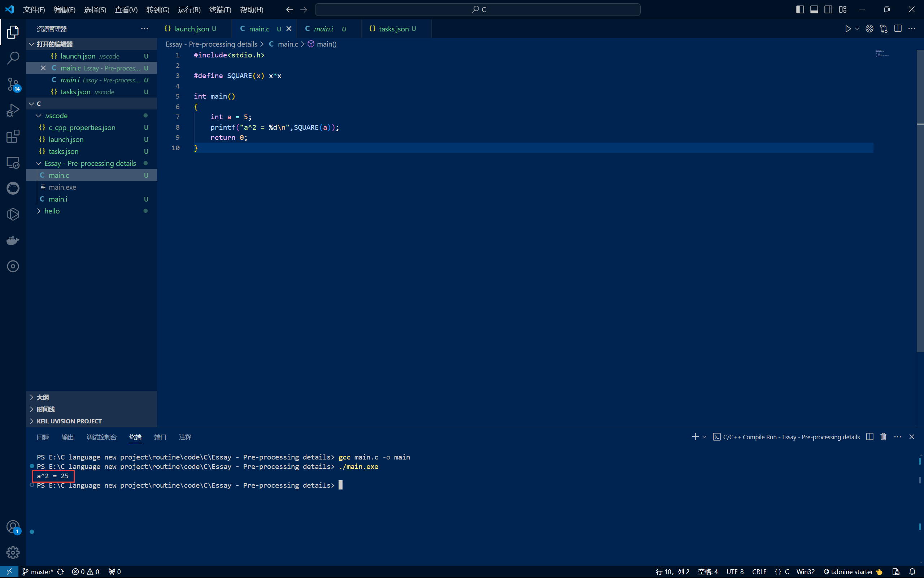Viewport: 924px width, 578px height.
Task: Add a new terminal with plus icon
Action: (695, 436)
